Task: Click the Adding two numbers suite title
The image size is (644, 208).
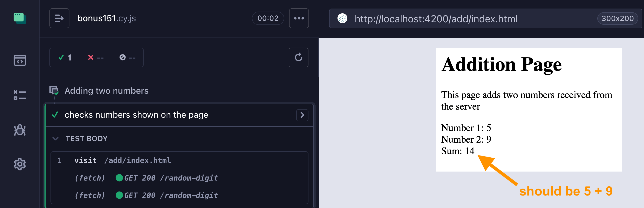Action: (x=106, y=91)
